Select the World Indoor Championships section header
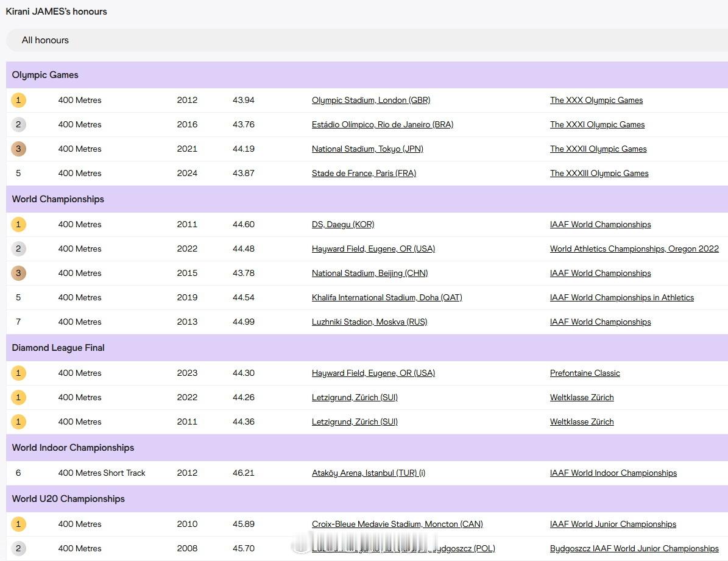 [367, 448]
